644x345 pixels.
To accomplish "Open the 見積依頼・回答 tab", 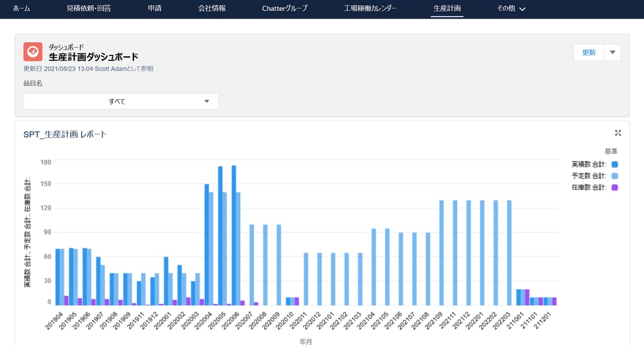I will (89, 9).
